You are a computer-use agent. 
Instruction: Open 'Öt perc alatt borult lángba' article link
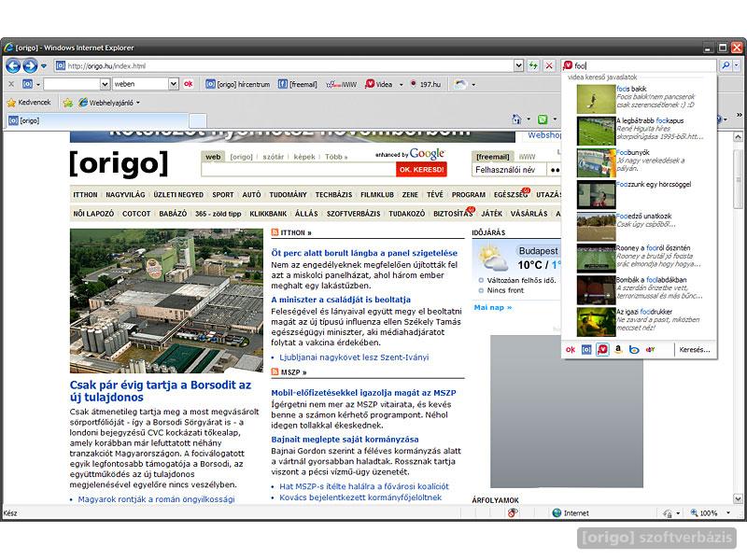[x=364, y=253]
